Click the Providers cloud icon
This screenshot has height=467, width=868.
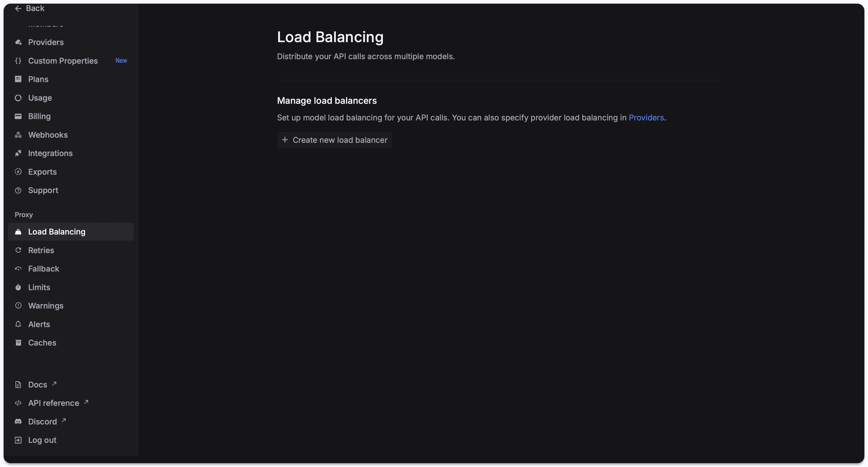18,42
